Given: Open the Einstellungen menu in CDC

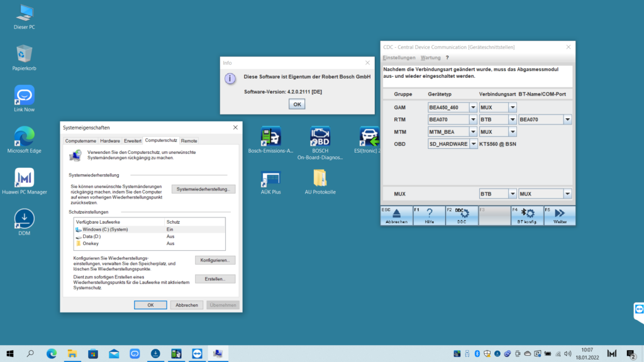Looking at the screenshot, I should click(x=399, y=57).
